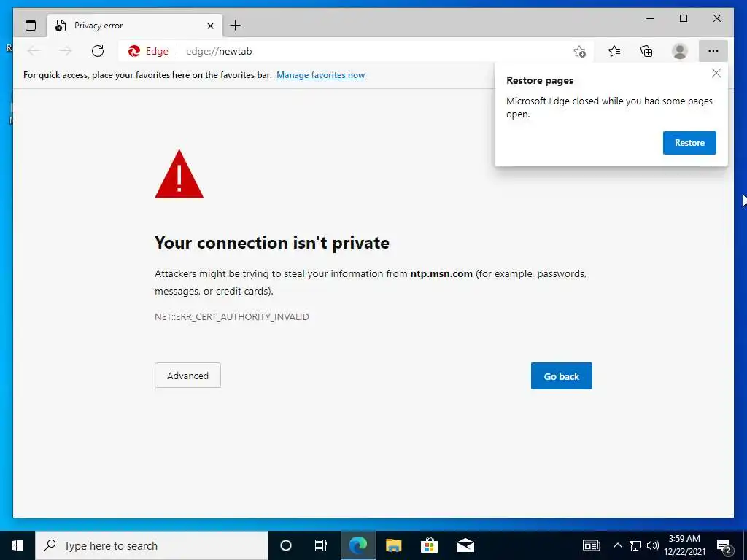This screenshot has height=560, width=747.
Task: Select the Privacy error tab
Action: coord(135,26)
